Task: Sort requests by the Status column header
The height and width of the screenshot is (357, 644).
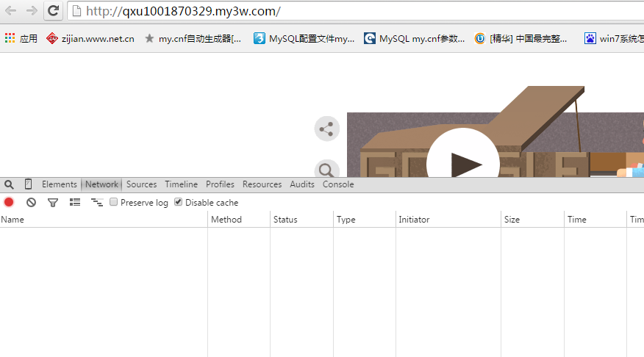Action: (285, 220)
